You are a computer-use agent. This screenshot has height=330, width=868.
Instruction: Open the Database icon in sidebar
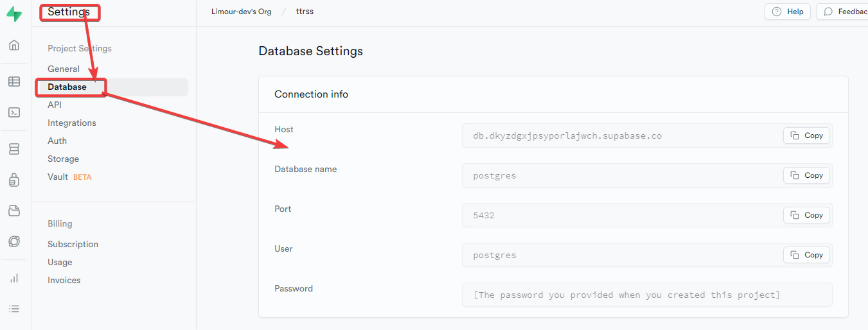point(14,149)
